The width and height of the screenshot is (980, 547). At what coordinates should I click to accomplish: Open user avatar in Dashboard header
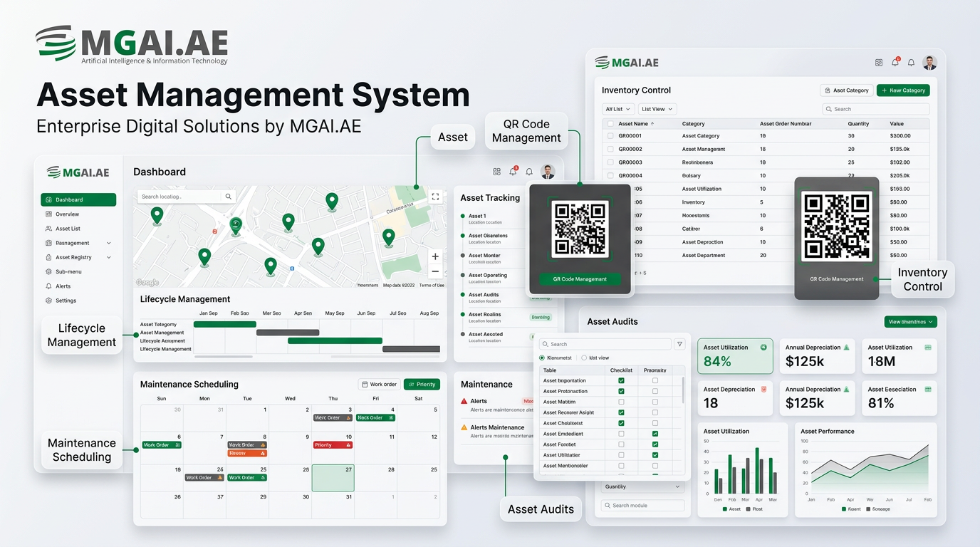(x=548, y=172)
